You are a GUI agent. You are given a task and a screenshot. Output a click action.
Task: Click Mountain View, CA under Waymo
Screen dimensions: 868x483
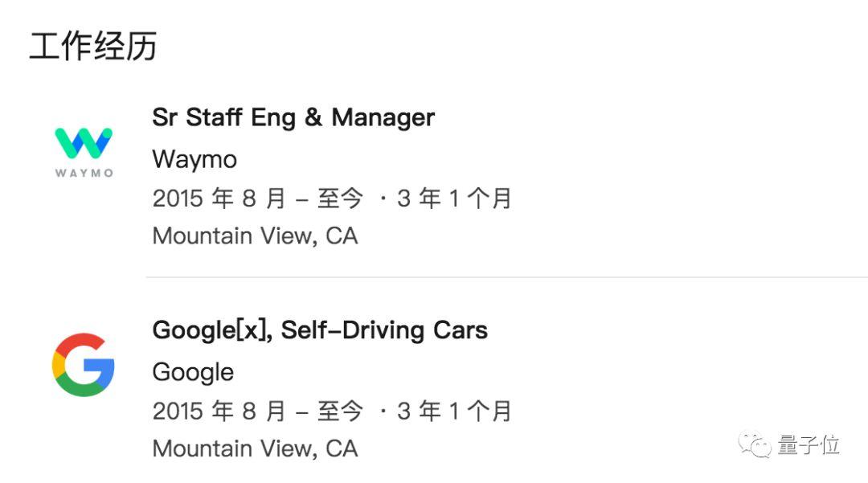tap(255, 236)
